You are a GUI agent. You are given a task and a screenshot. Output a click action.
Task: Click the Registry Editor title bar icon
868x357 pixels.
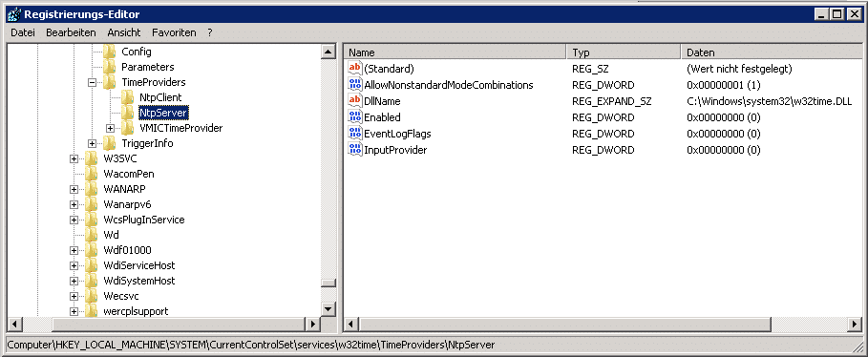pyautogui.click(x=13, y=13)
